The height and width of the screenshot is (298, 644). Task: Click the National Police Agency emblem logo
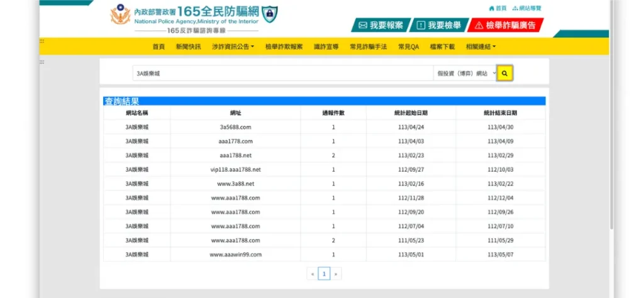click(x=120, y=15)
